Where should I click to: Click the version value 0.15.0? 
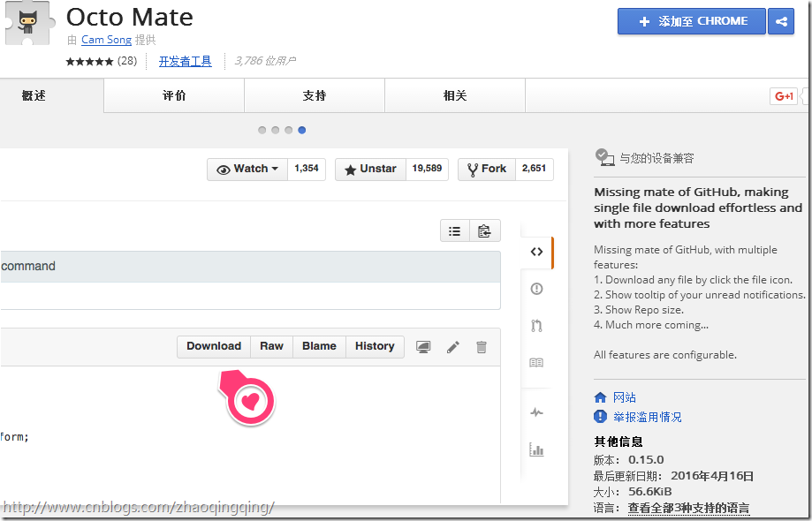(646, 459)
